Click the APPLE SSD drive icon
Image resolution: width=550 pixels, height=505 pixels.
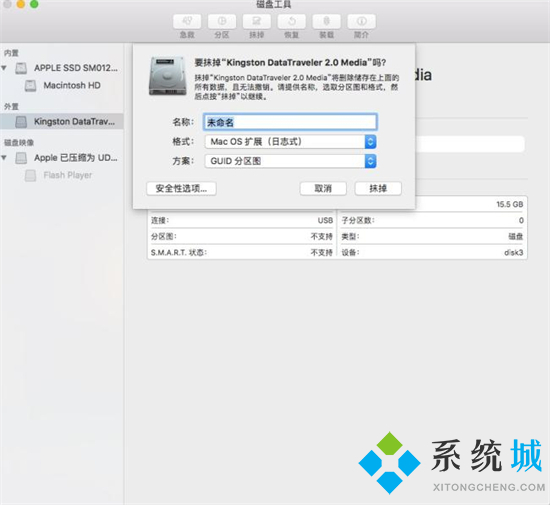click(21, 68)
